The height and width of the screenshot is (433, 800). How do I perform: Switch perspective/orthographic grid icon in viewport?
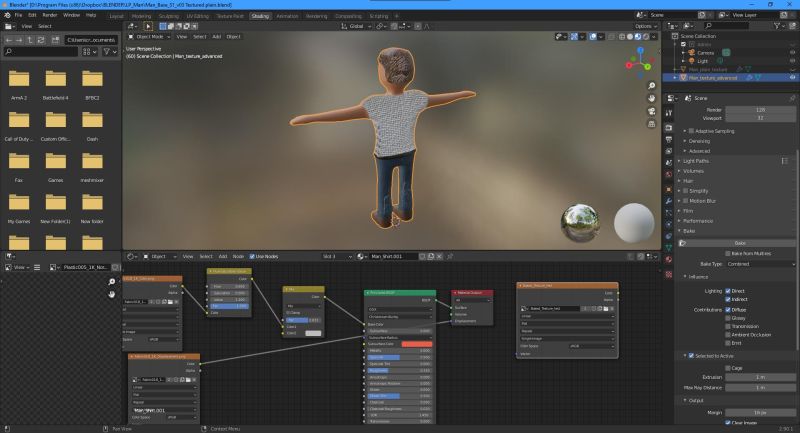(x=652, y=124)
